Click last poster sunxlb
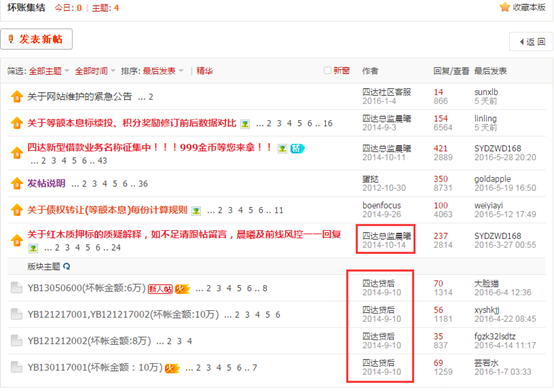 (486, 92)
